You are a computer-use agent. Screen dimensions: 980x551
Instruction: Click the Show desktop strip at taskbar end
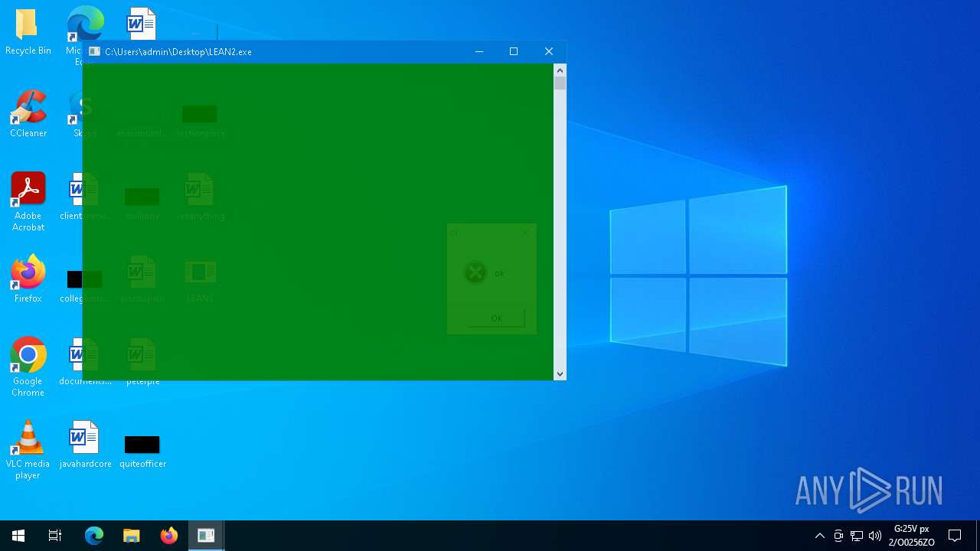point(978,536)
